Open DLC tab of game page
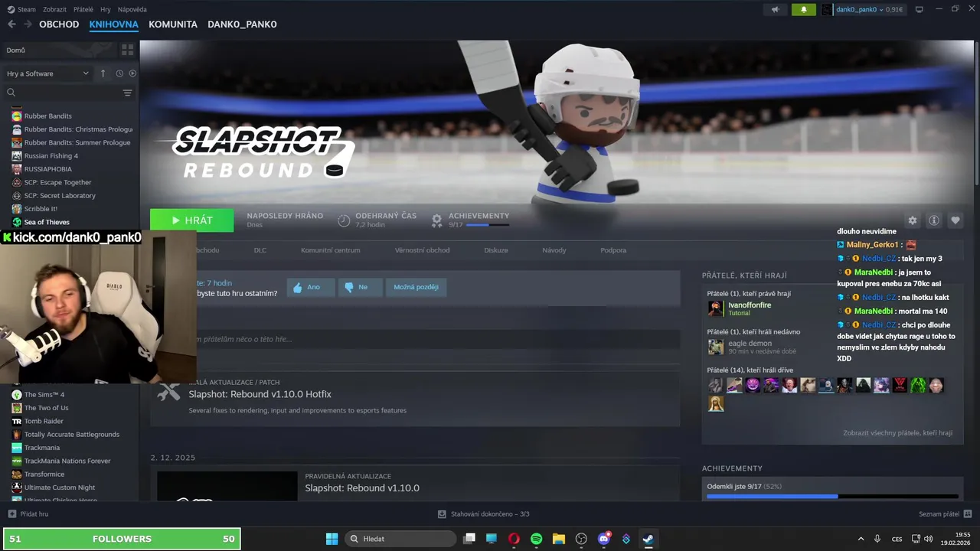980x551 pixels. click(260, 250)
